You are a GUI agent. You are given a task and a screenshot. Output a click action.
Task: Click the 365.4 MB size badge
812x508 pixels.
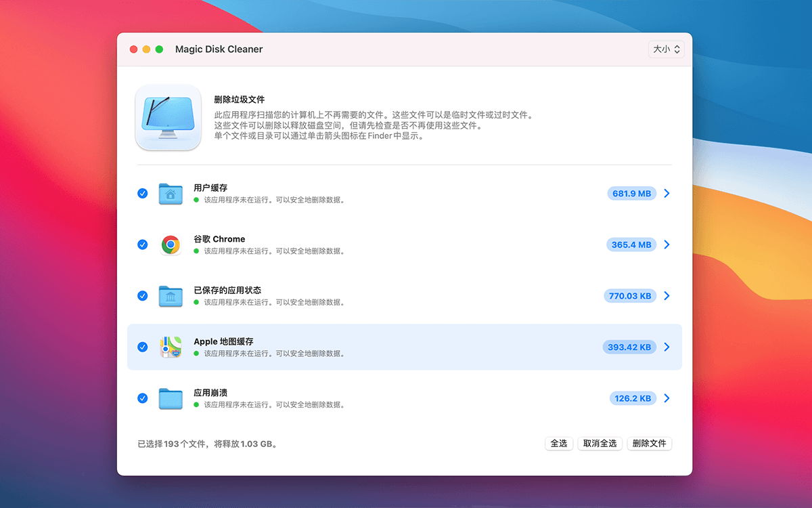(x=631, y=245)
